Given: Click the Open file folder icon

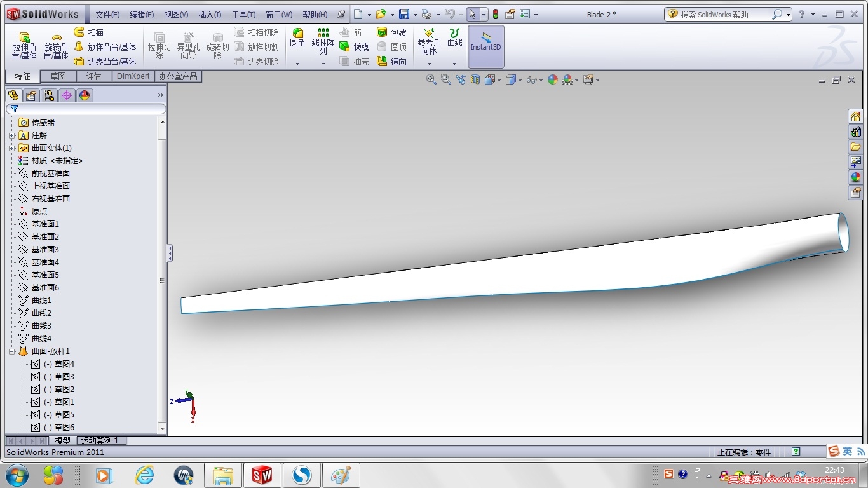Looking at the screenshot, I should [x=381, y=14].
